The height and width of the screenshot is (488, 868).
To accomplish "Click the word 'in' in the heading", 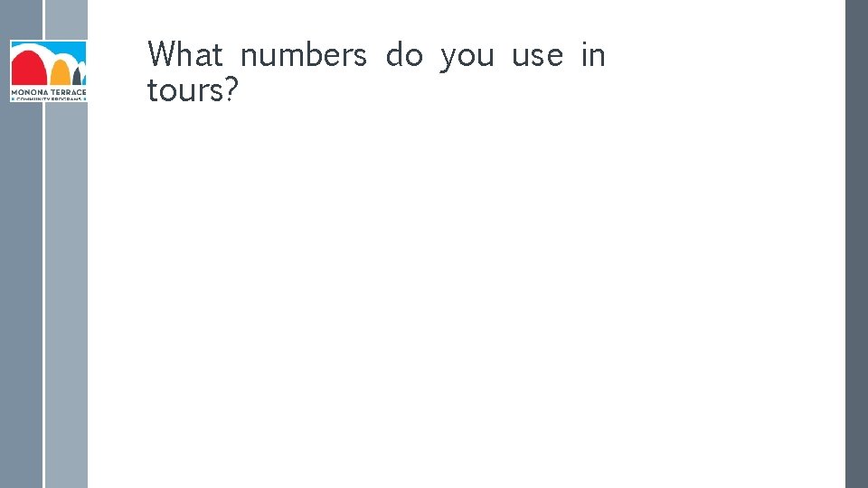I will point(593,55).
